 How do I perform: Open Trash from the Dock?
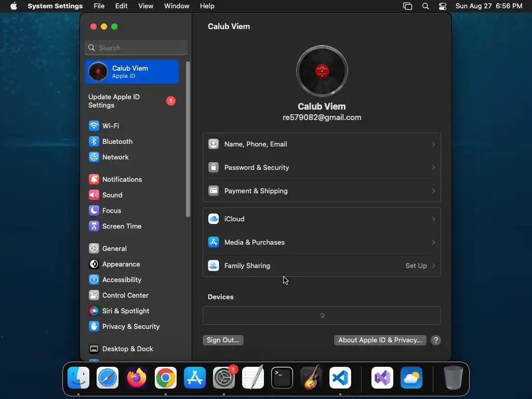coord(454,378)
